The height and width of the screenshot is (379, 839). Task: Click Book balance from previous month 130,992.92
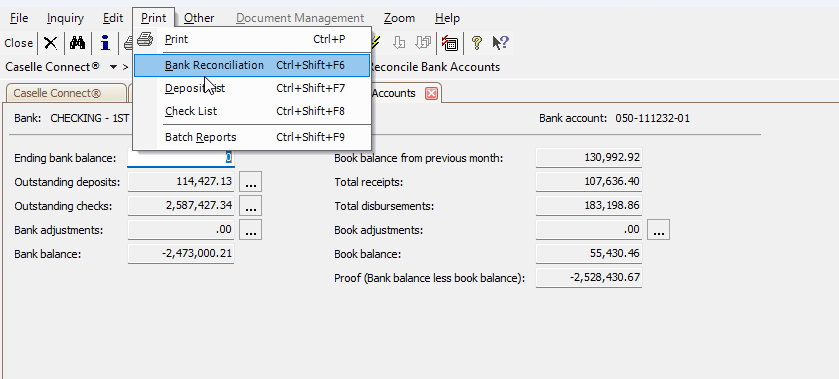click(589, 158)
